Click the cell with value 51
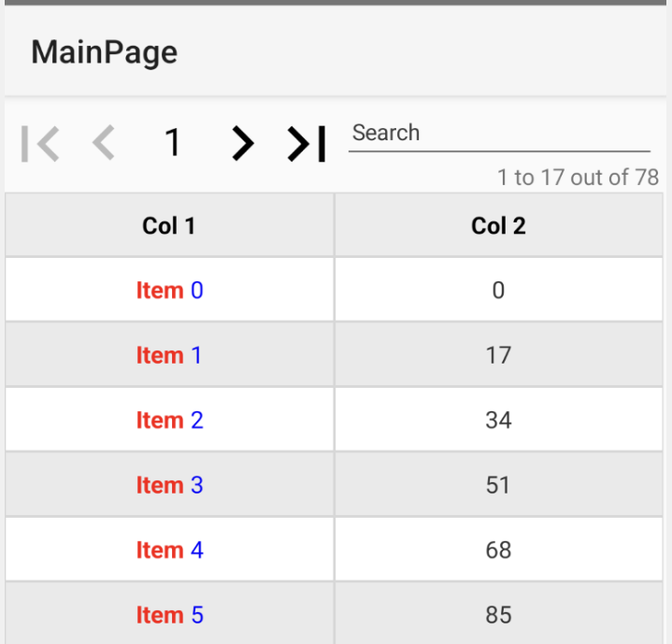 498,485
